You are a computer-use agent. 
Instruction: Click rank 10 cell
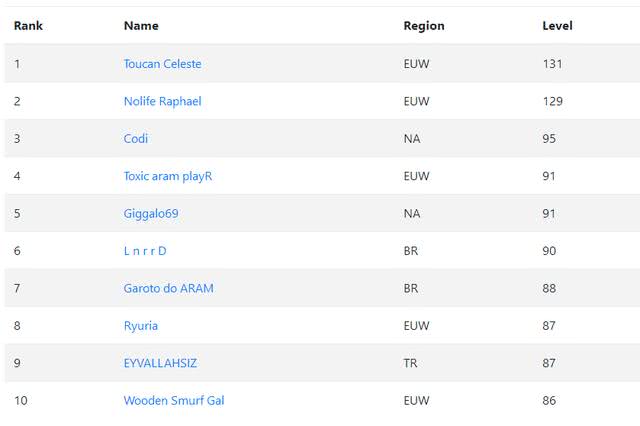pyautogui.click(x=20, y=401)
